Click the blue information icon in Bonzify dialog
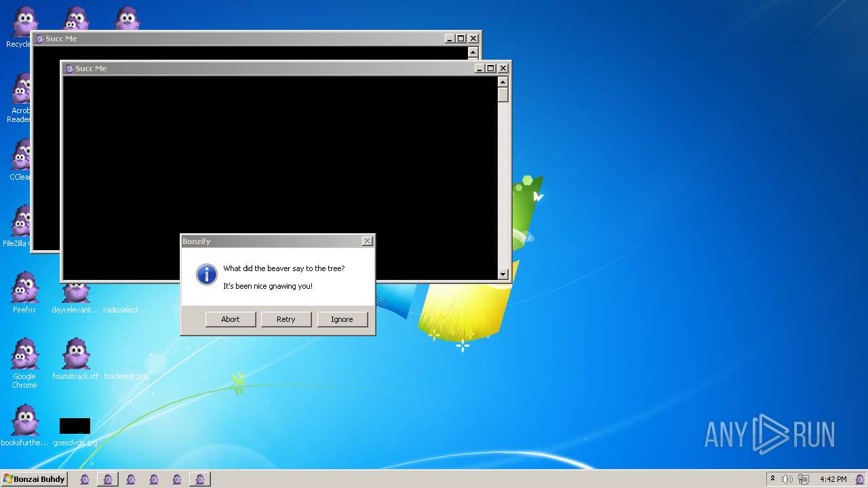This screenshot has height=488, width=868. pos(206,274)
